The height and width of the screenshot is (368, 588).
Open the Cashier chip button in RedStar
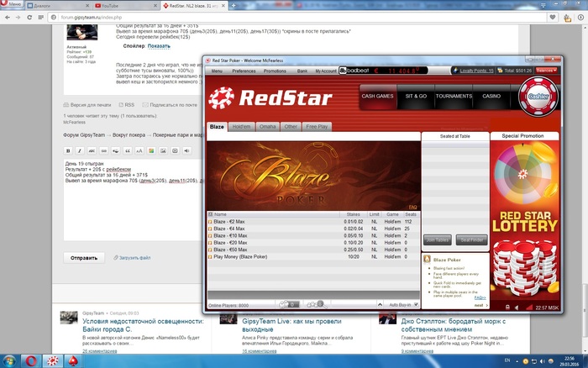(x=538, y=97)
